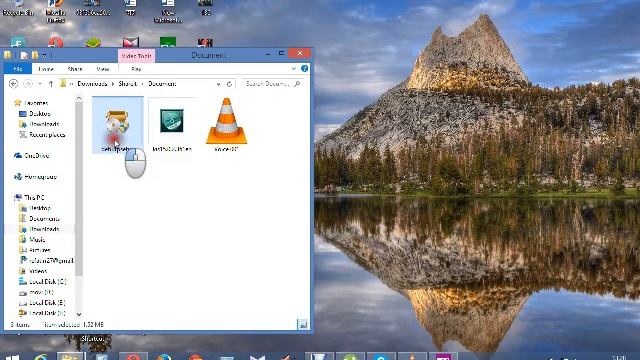Viewport: 640px width, 360px height.
Task: Click the folder icon at title bar left
Action: (8, 55)
